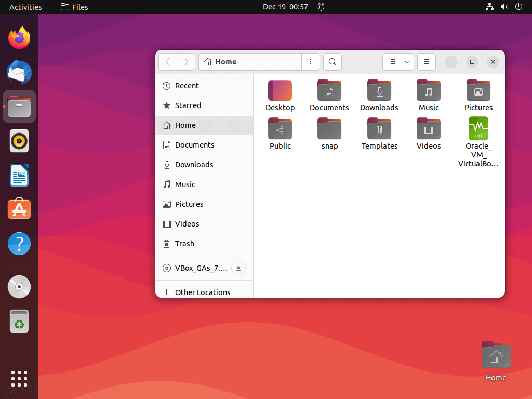Open the optical disc in the dock
Image resolution: width=532 pixels, height=399 pixels.
pos(19,287)
